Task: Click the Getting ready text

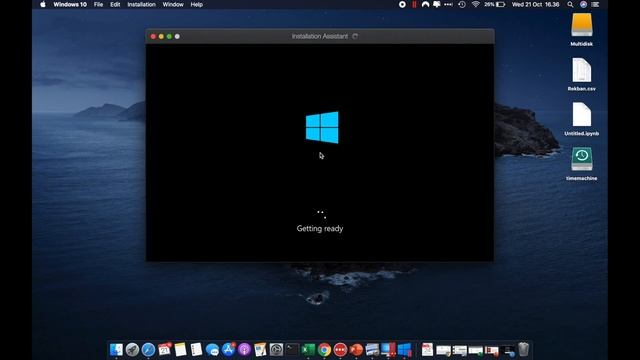Action: 320,229
